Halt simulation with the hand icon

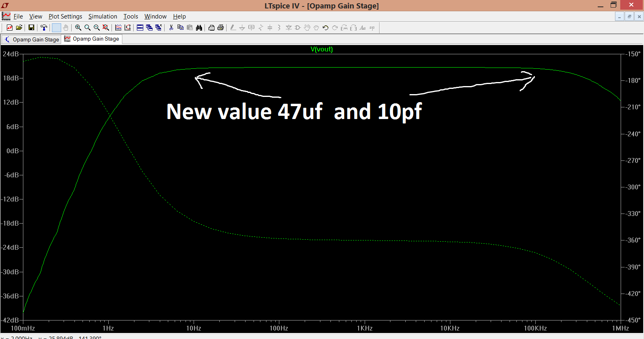coord(66,27)
